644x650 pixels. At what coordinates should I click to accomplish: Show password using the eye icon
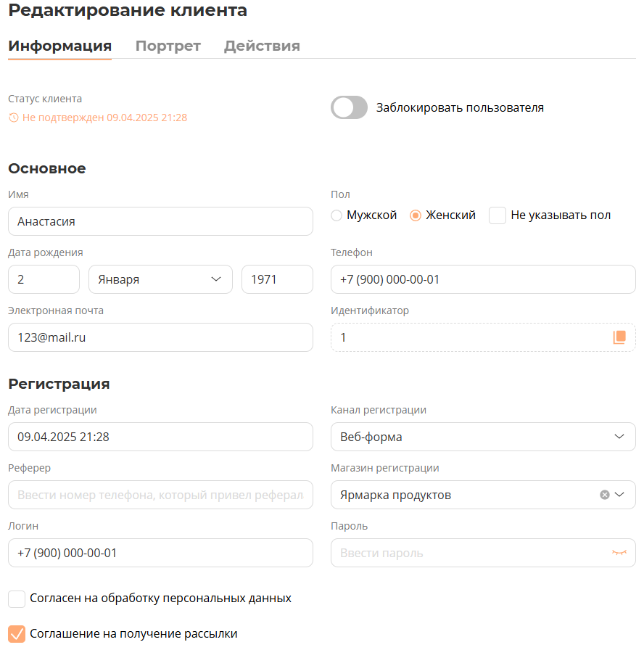pos(619,553)
